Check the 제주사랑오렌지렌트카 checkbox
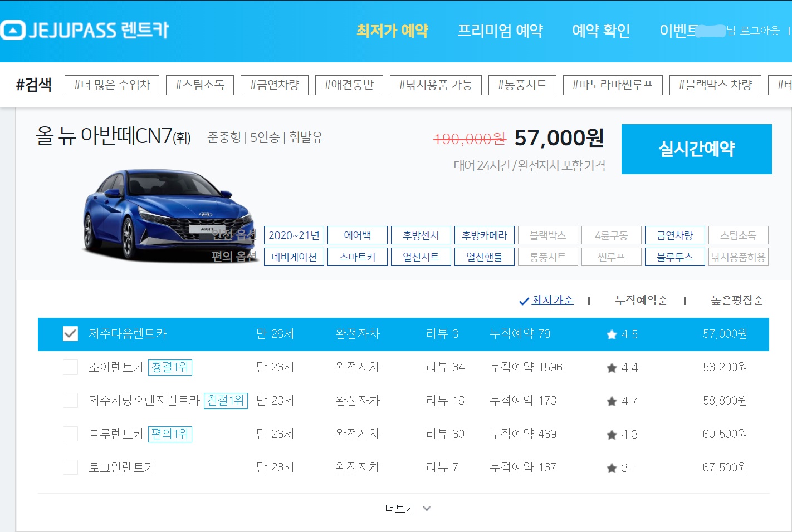792x532 pixels. pos(70,401)
